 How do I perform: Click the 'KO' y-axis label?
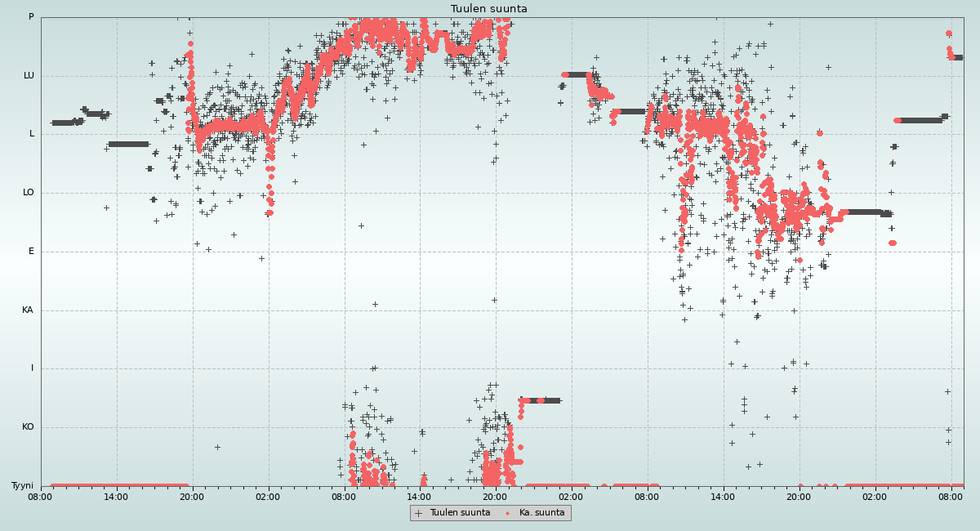click(x=28, y=427)
